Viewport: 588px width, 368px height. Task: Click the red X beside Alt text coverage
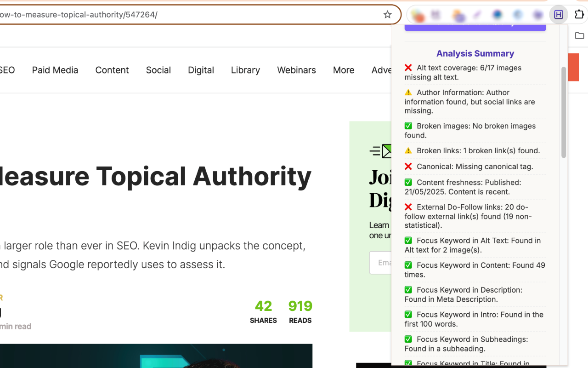pos(408,67)
